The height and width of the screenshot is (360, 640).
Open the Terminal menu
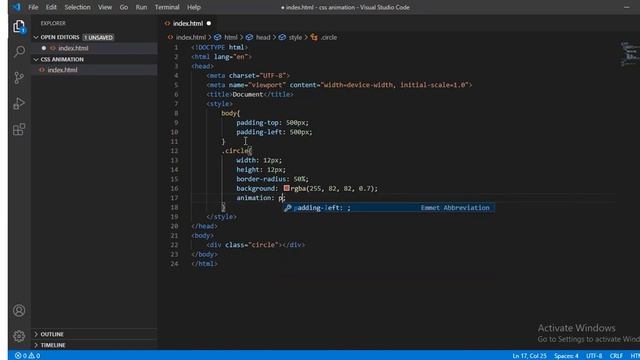pos(167,7)
